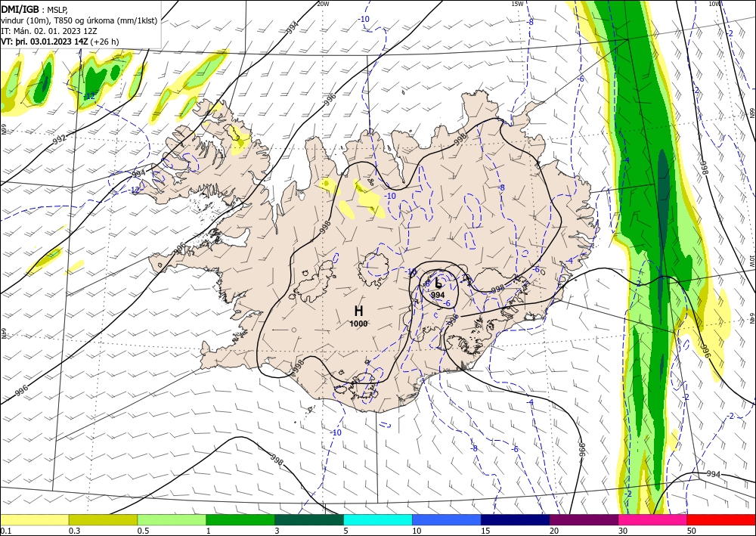756x536 pixels.
Task: Click the navy 15 mm legend swatch
Action: (516, 519)
